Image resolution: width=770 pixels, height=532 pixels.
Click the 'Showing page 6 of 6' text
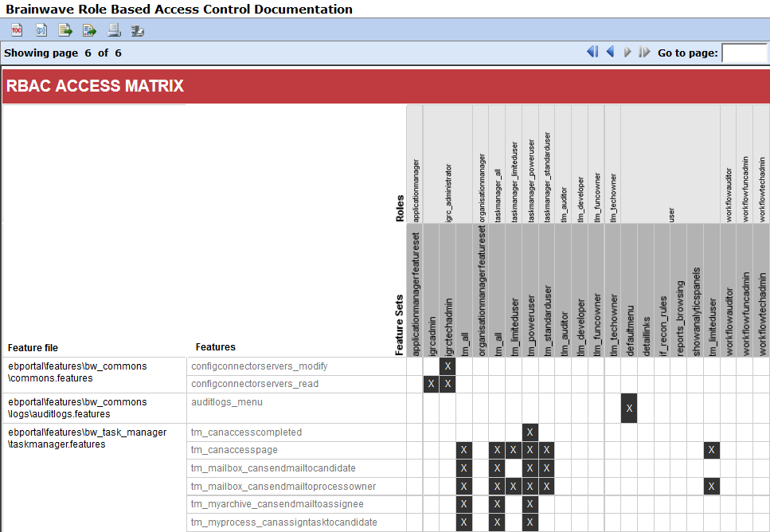63,53
